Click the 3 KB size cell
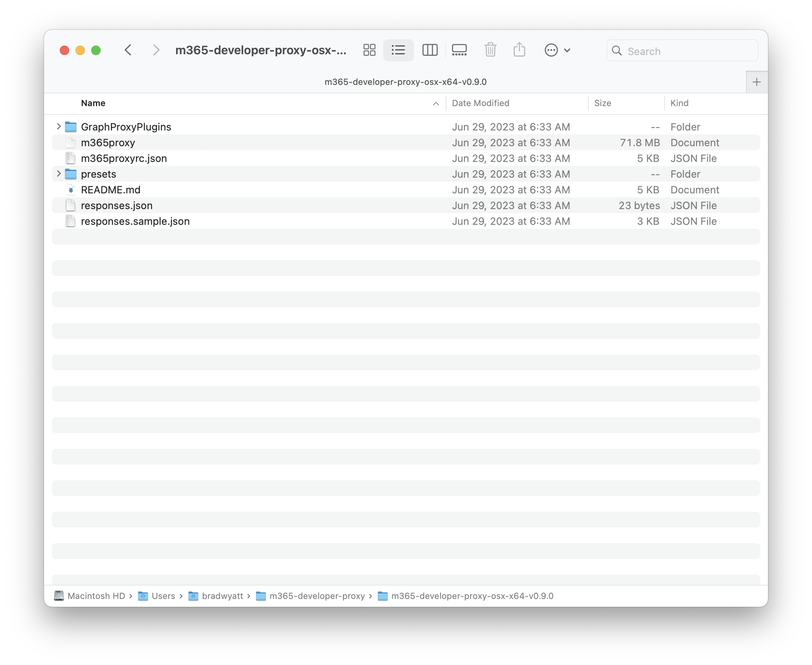 tap(648, 221)
